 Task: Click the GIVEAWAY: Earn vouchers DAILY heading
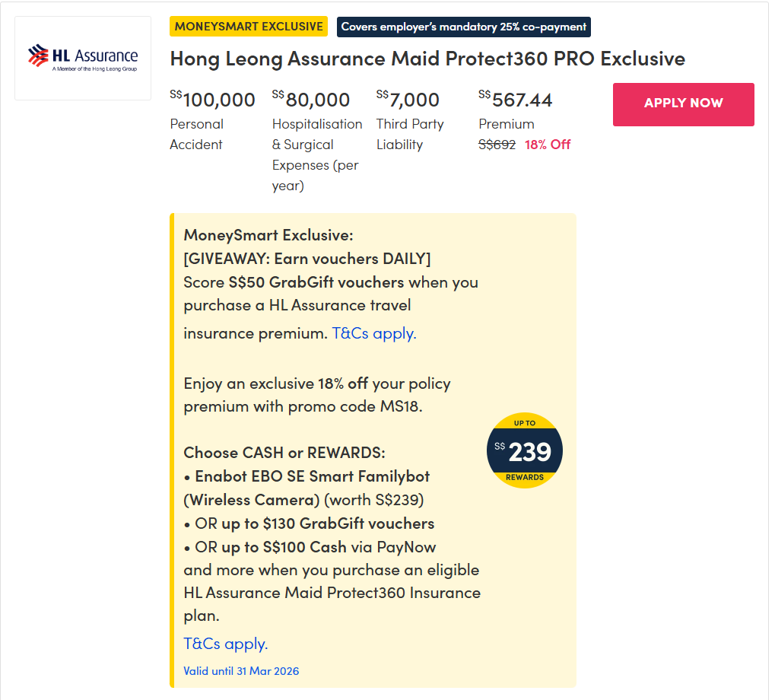[307, 259]
